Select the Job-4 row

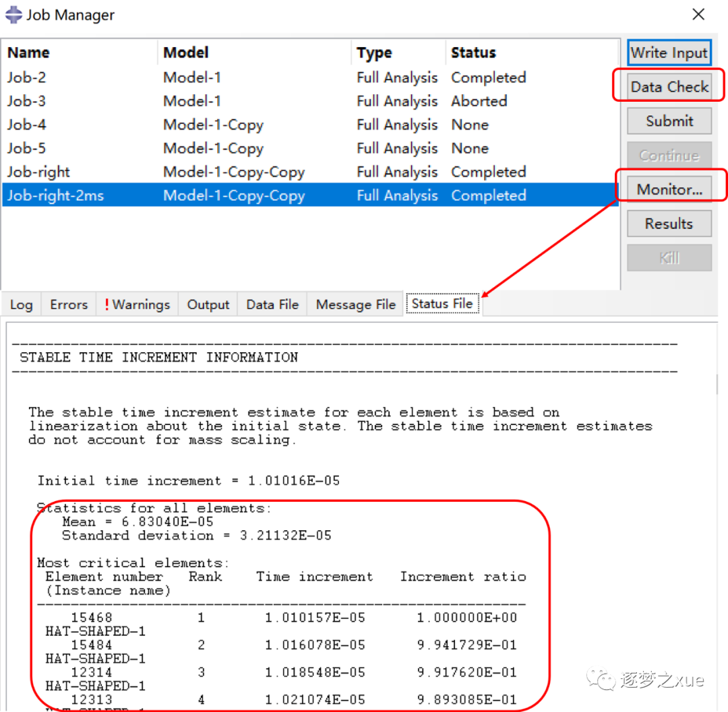(310, 125)
